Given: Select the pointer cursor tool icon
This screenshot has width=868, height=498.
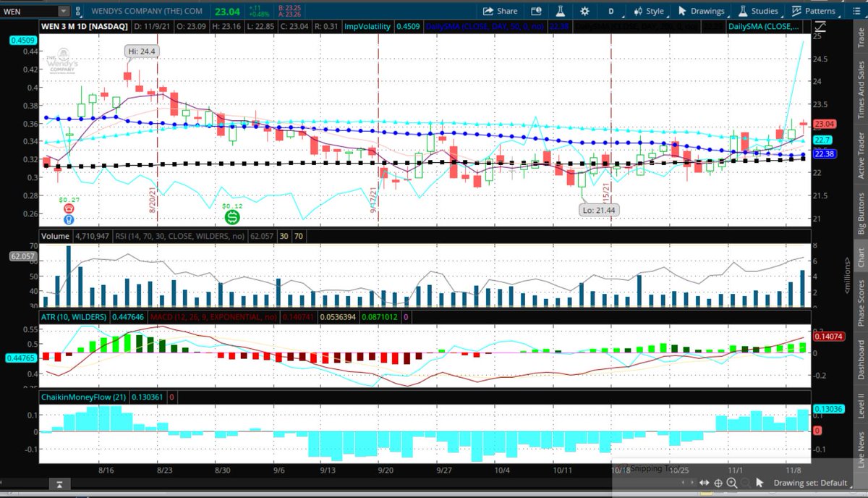Looking at the screenshot, I should pyautogui.click(x=759, y=483).
